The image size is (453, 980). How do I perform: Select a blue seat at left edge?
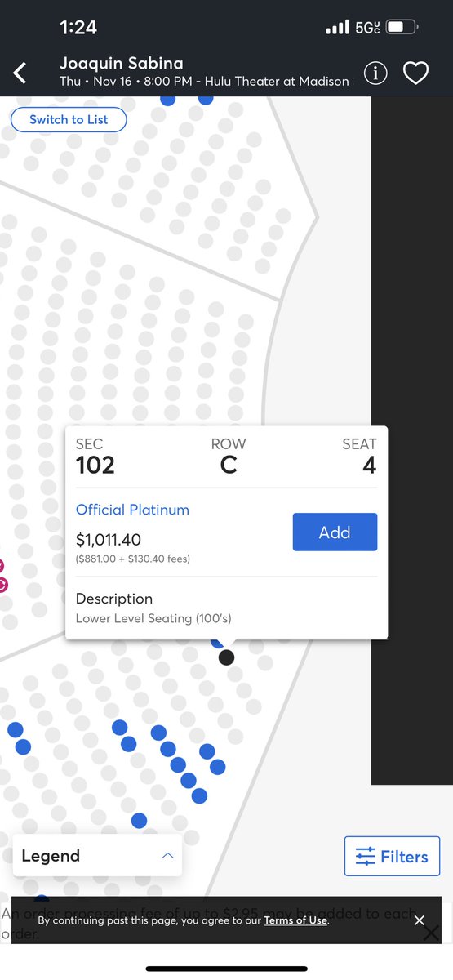pos(15,729)
